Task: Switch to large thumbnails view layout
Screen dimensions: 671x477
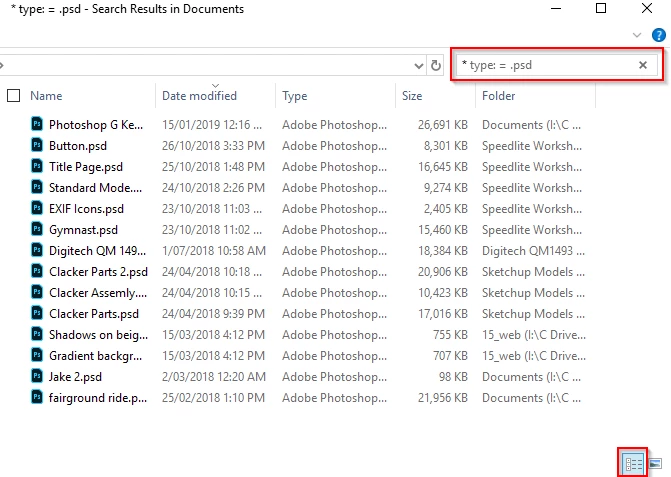Action: 655,463
